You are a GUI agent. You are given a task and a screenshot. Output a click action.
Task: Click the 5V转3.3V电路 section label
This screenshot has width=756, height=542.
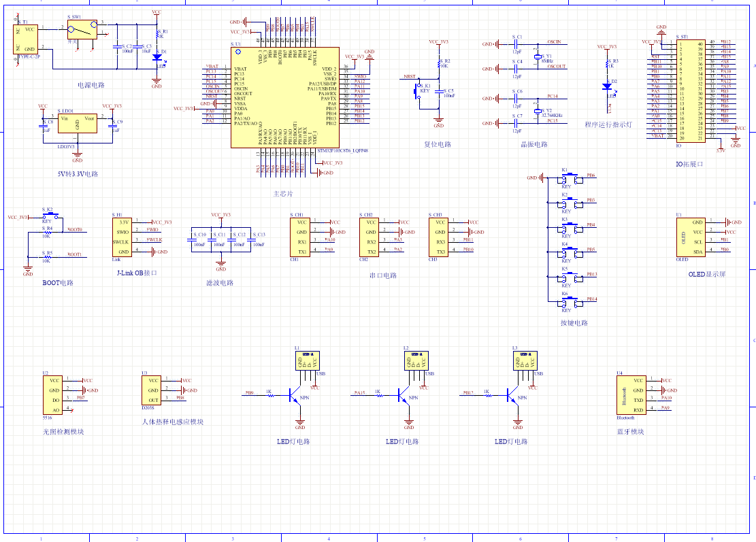78,174
